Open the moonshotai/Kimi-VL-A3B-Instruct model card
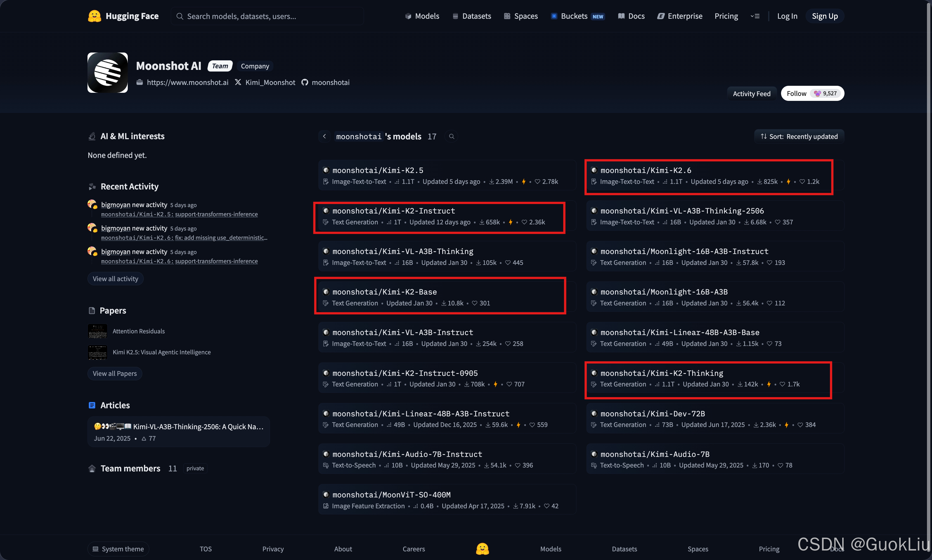This screenshot has height=560, width=932. [447, 337]
